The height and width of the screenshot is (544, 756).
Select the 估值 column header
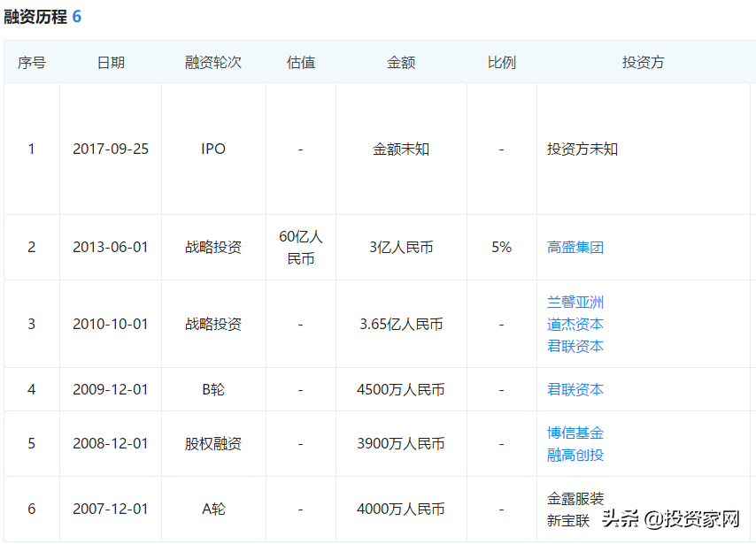tap(301, 63)
